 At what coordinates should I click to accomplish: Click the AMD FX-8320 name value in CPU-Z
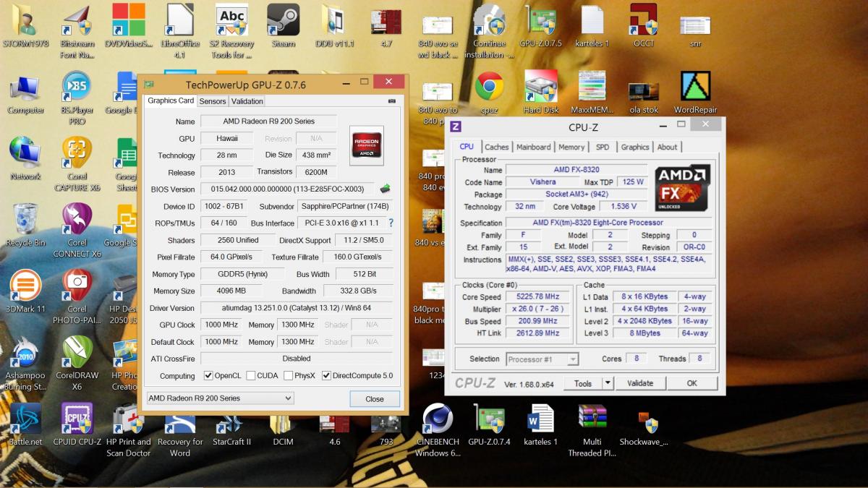[578, 170]
